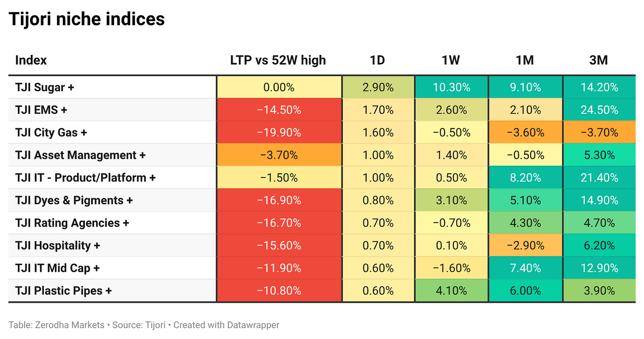This screenshot has width=644, height=339.
Task: Click the Index column header
Action: [x=31, y=60]
